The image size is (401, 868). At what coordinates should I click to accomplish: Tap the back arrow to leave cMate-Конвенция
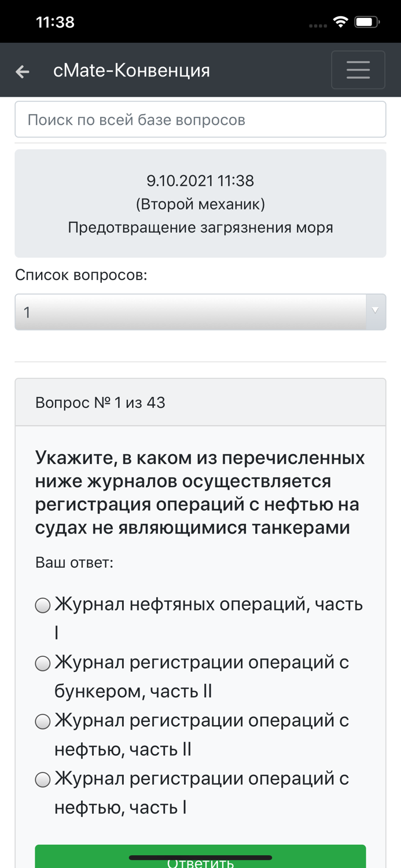[21, 71]
